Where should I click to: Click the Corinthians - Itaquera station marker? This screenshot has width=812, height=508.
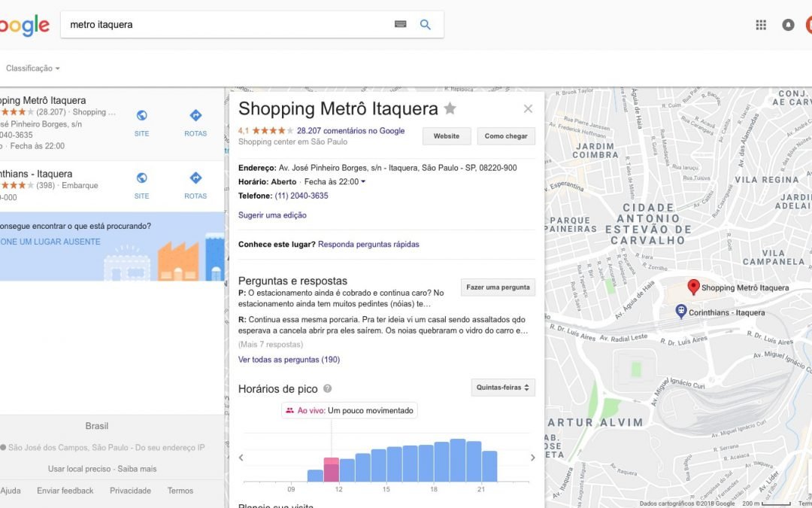[681, 311]
